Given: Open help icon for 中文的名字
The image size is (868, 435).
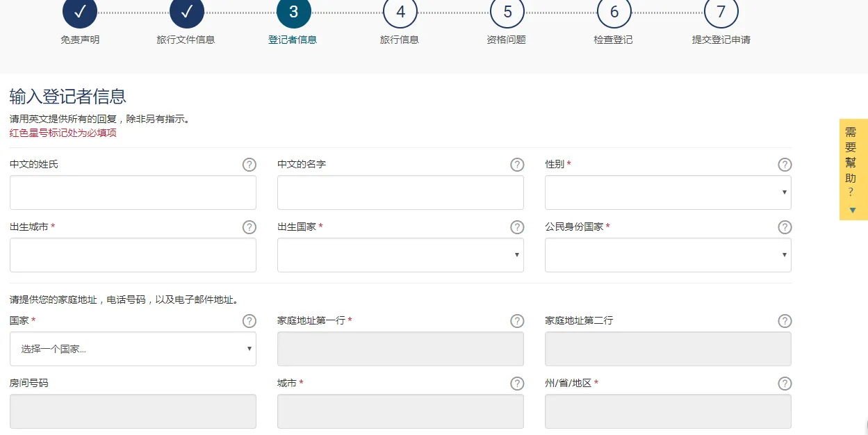Looking at the screenshot, I should tap(517, 165).
